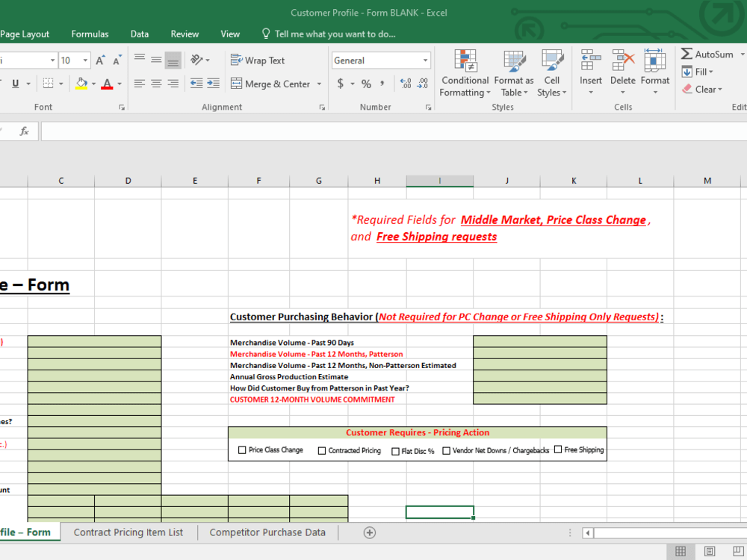Click the Insert Function fx icon
Screen dimensions: 747x560
pyautogui.click(x=25, y=131)
